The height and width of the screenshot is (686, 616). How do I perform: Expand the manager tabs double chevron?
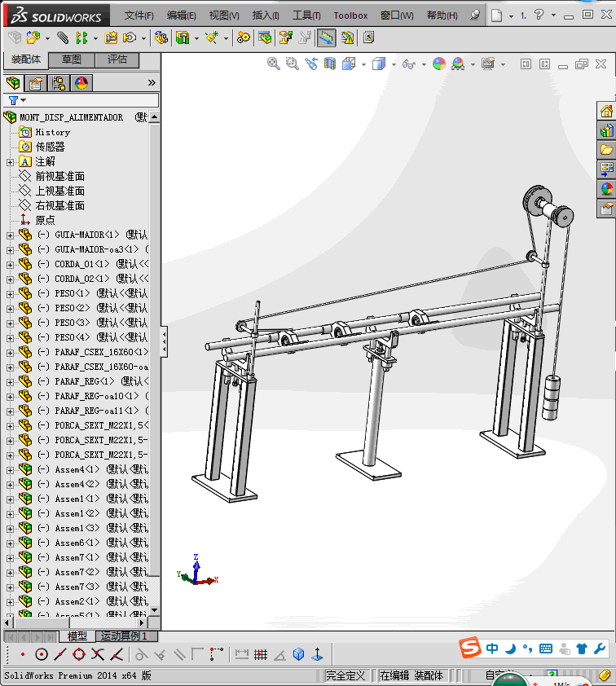pyautogui.click(x=152, y=82)
